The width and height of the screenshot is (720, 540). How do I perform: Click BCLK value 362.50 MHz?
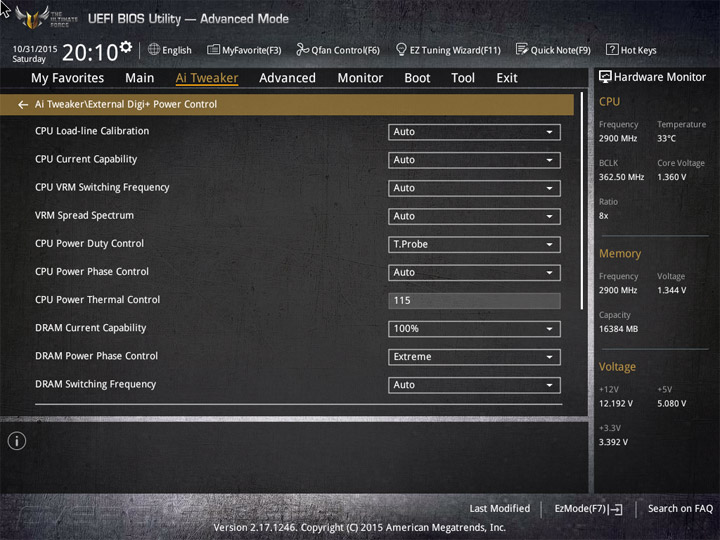coord(621,177)
